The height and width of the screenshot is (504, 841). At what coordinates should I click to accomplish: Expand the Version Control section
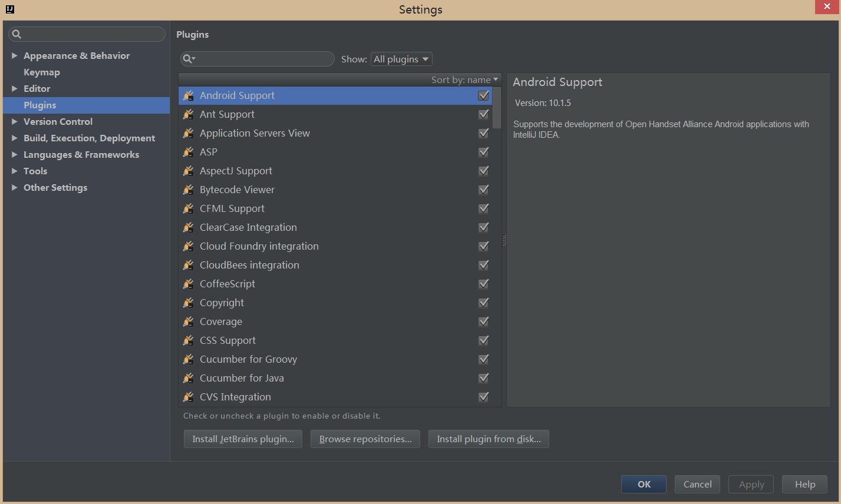15,121
